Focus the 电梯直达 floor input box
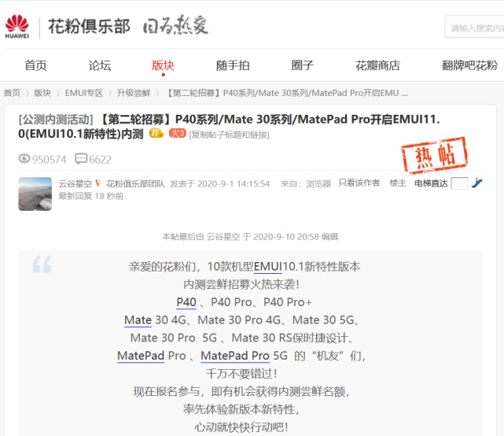Screen dimensions: 504x436 460,183
